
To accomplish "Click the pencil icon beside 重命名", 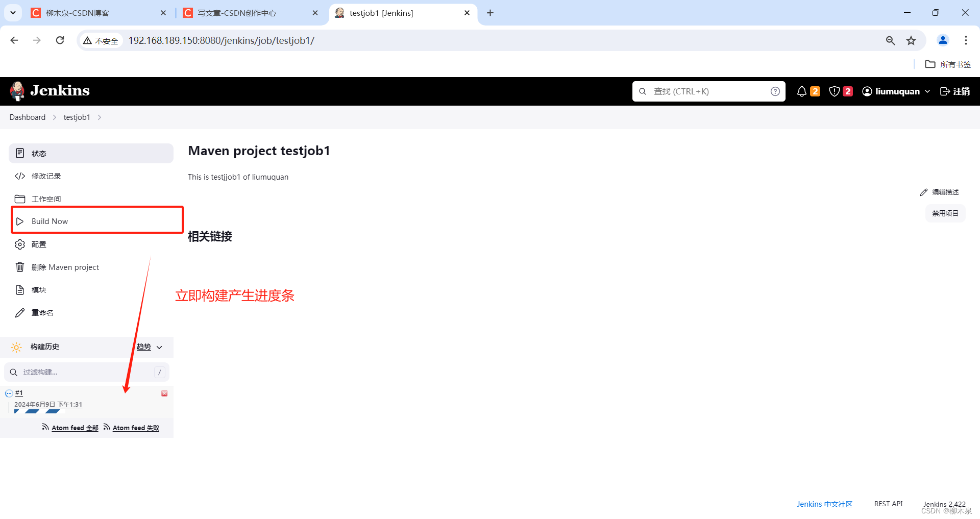I will 20,312.
